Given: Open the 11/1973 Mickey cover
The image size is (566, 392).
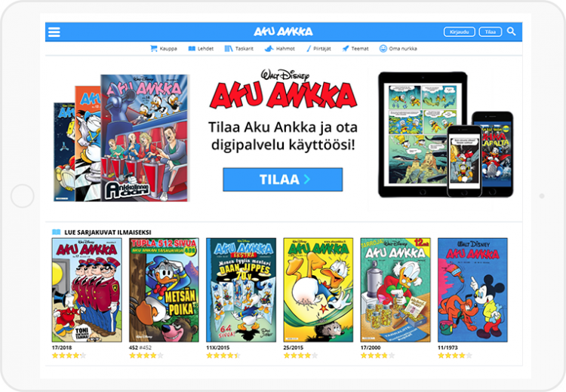Looking at the screenshot, I should [x=472, y=290].
